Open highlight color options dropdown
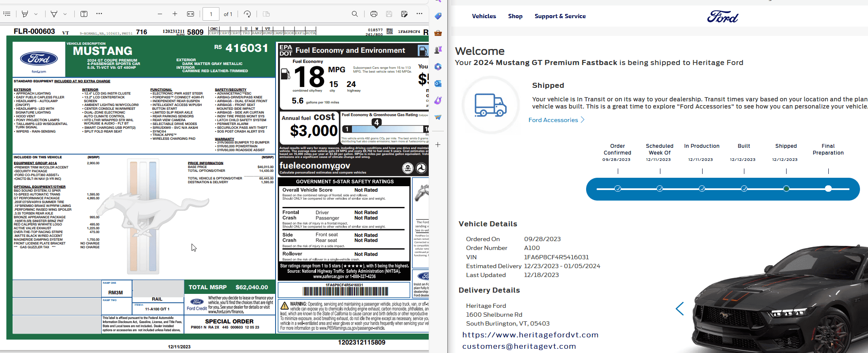The image size is (868, 353). coord(36,14)
